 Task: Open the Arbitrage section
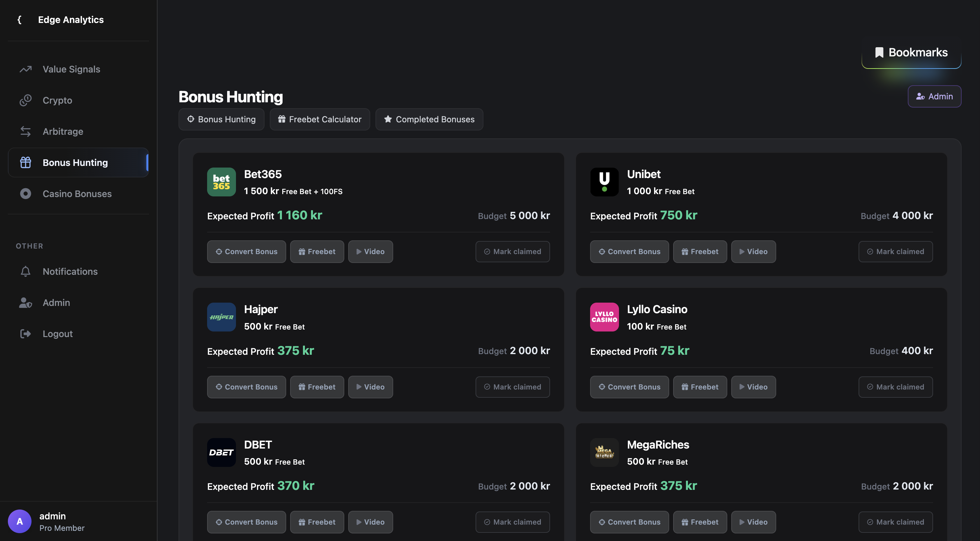[62, 131]
